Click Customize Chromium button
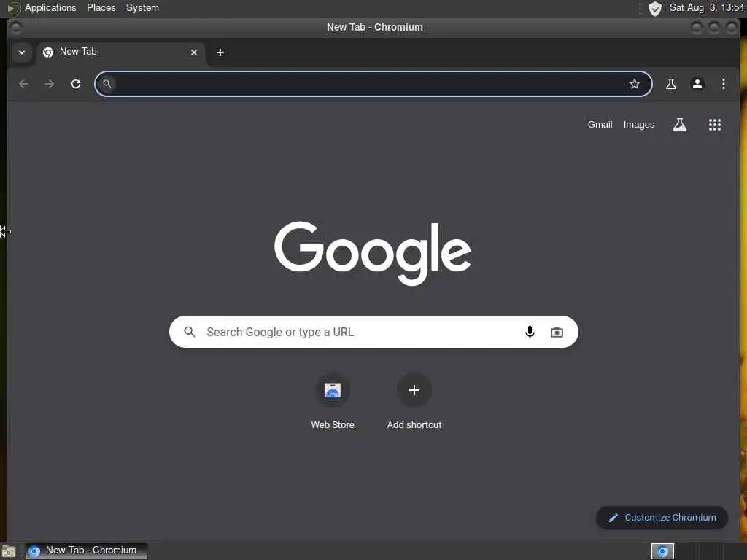The width and height of the screenshot is (747, 560). tap(662, 518)
